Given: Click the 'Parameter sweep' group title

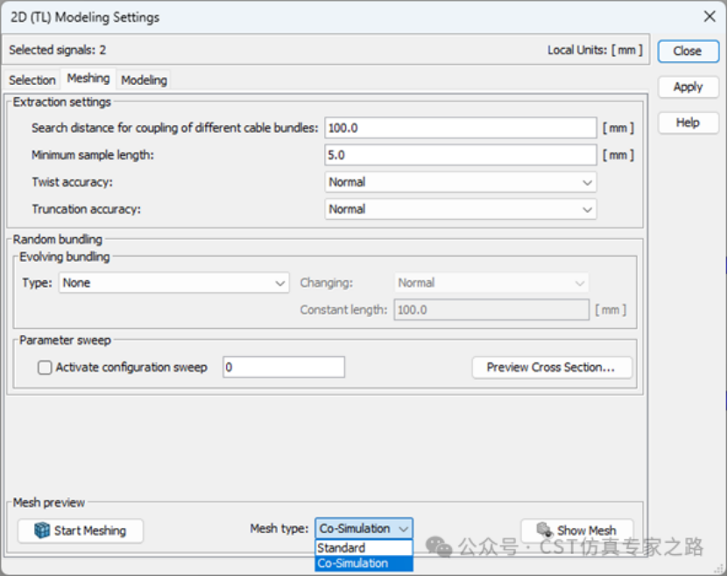Looking at the screenshot, I should (65, 341).
